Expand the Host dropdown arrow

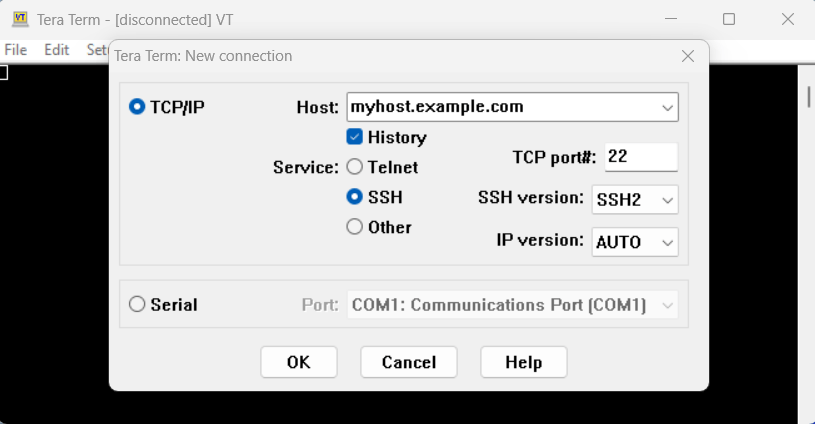667,108
